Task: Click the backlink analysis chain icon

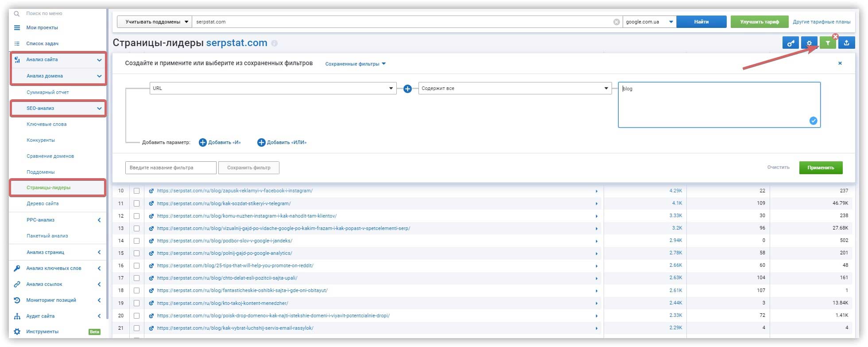Action: (17, 284)
